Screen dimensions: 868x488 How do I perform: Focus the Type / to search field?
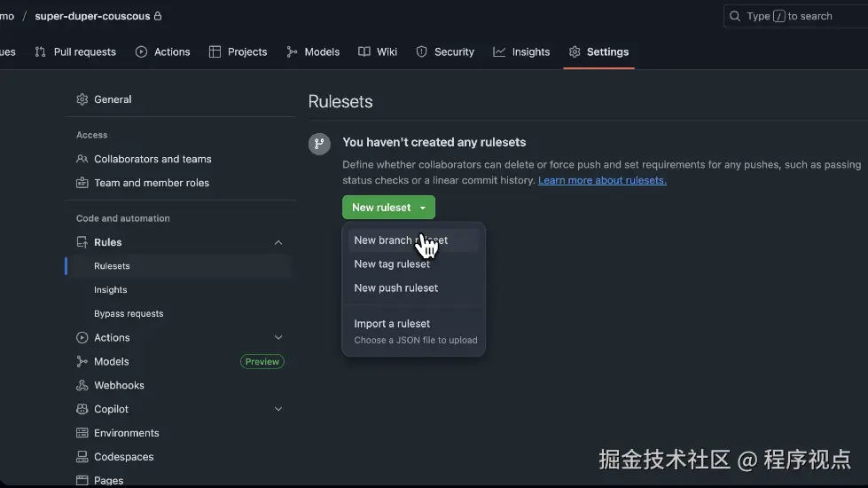click(x=795, y=16)
